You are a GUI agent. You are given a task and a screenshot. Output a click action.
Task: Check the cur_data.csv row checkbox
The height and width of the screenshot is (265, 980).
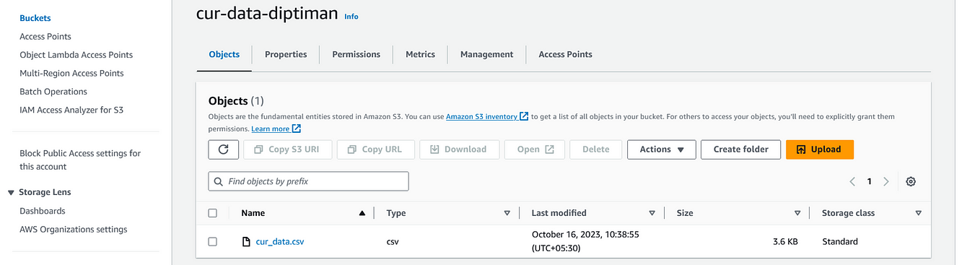point(212,242)
